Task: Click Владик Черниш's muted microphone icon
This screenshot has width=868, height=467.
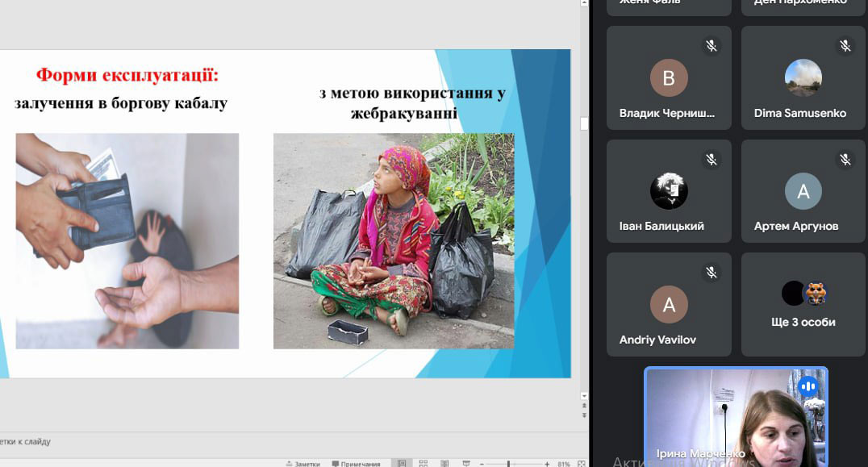Action: pos(712,46)
